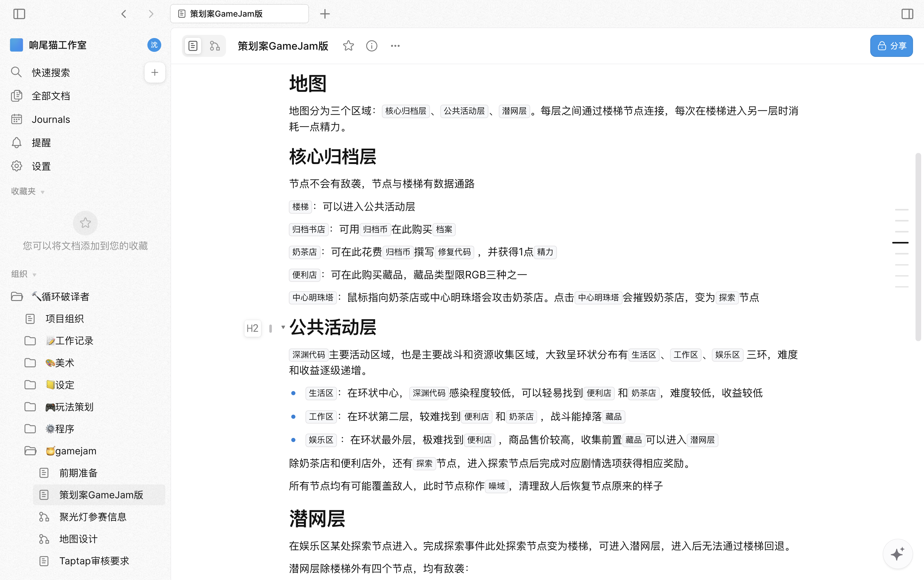
Task: Collapse the 公共活动层 heading section
Action: [283, 327]
